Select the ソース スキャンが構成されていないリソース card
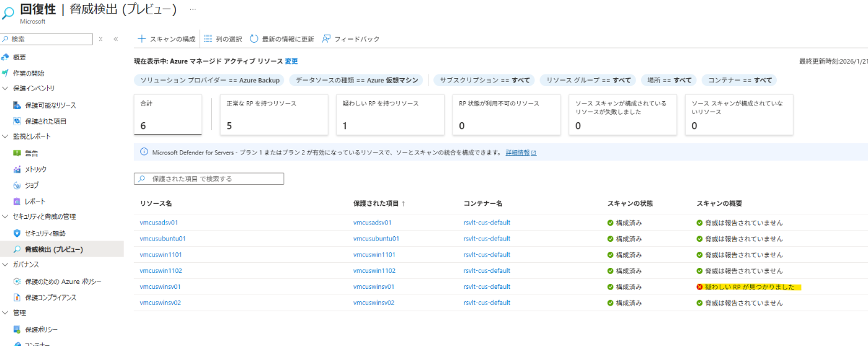 point(738,115)
